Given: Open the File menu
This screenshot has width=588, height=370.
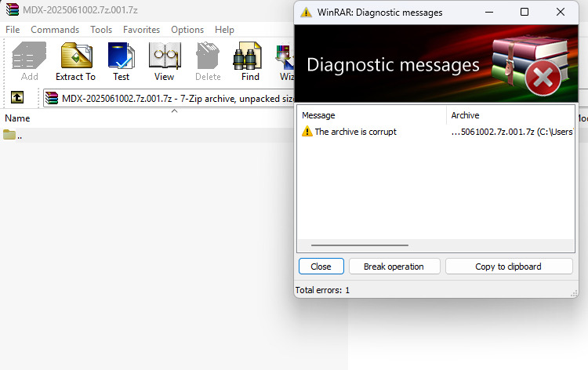Looking at the screenshot, I should pos(13,30).
